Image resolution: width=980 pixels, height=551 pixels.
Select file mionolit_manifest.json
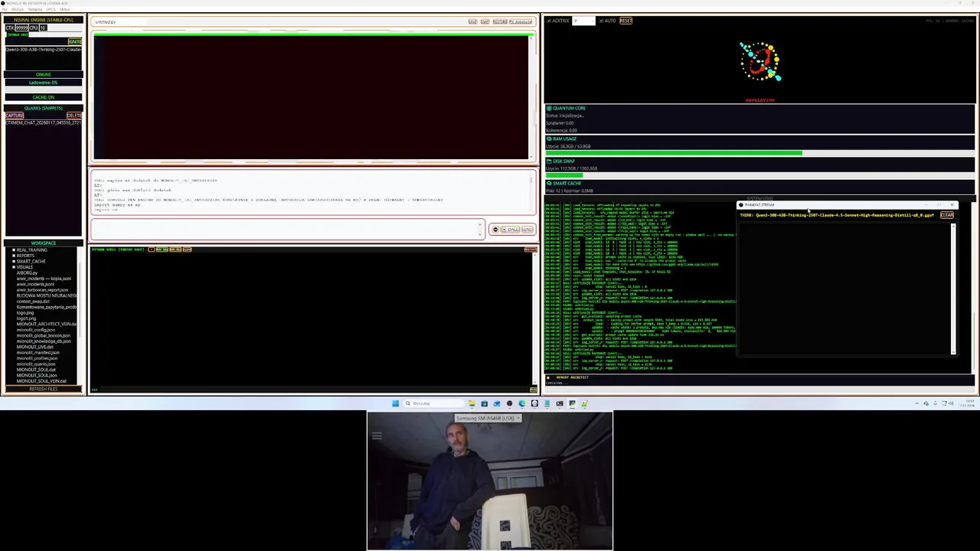38,353
